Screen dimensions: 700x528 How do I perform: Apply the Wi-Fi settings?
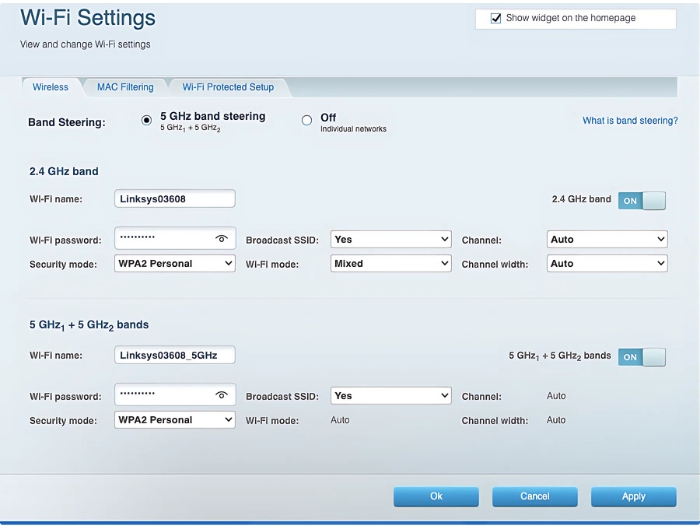633,497
